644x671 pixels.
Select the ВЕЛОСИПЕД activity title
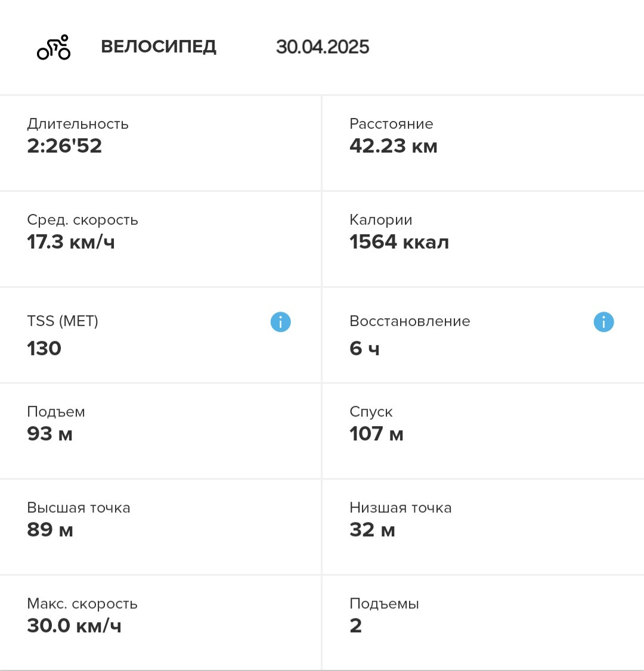(159, 46)
